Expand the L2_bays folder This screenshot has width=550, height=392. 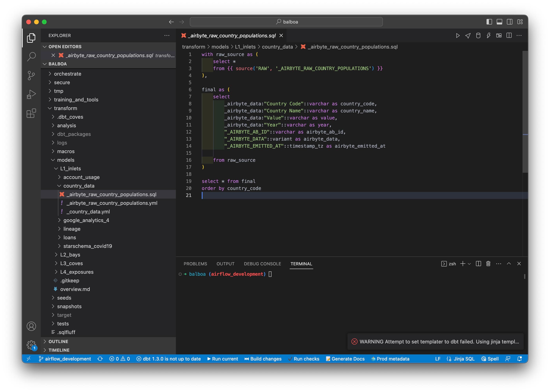(x=108, y=255)
